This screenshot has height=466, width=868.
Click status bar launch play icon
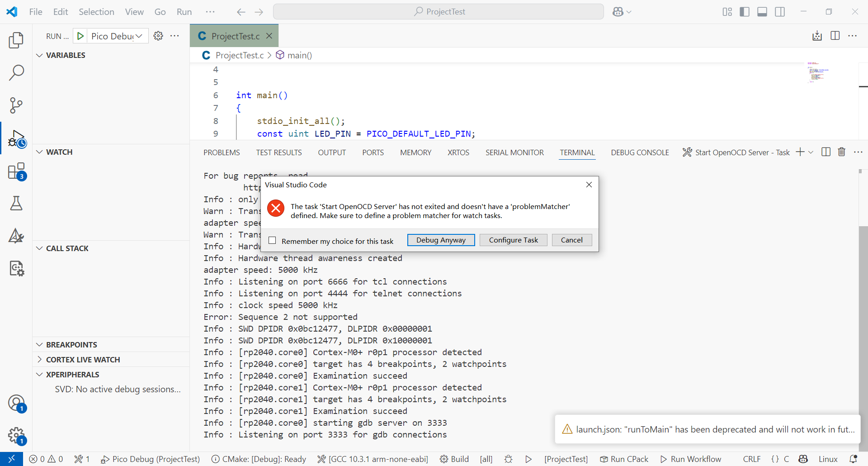click(528, 459)
